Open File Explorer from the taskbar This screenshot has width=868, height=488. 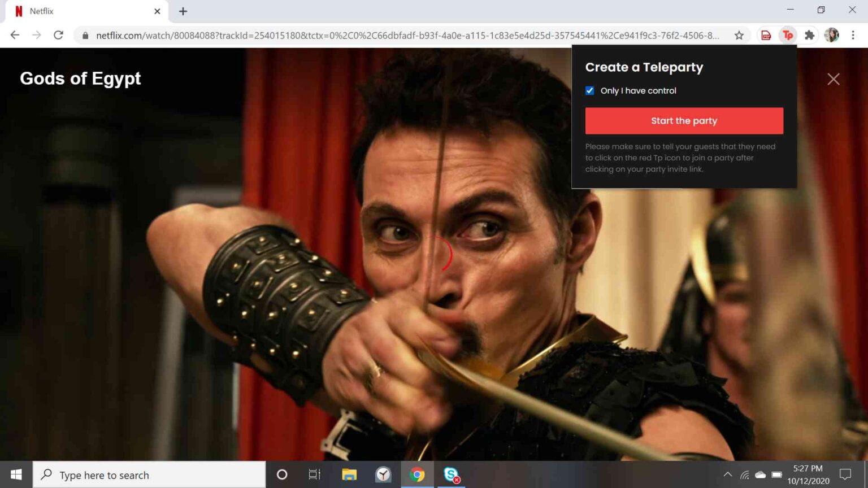click(349, 475)
